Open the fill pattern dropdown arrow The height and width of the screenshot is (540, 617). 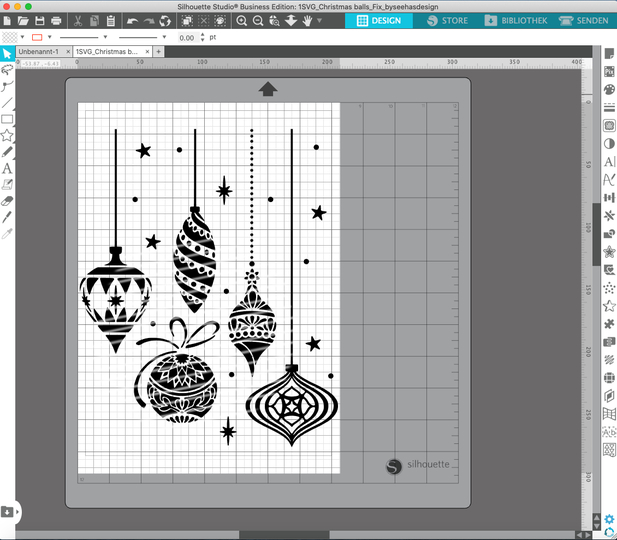point(22,37)
